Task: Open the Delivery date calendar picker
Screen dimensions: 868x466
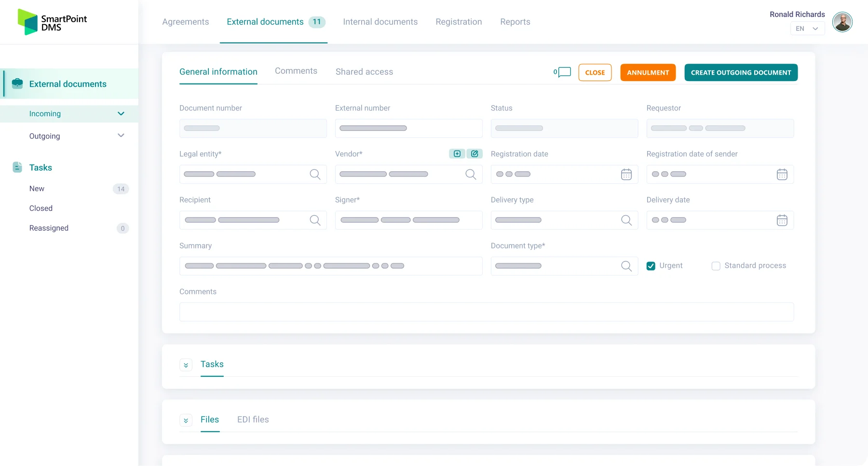Action: point(782,220)
